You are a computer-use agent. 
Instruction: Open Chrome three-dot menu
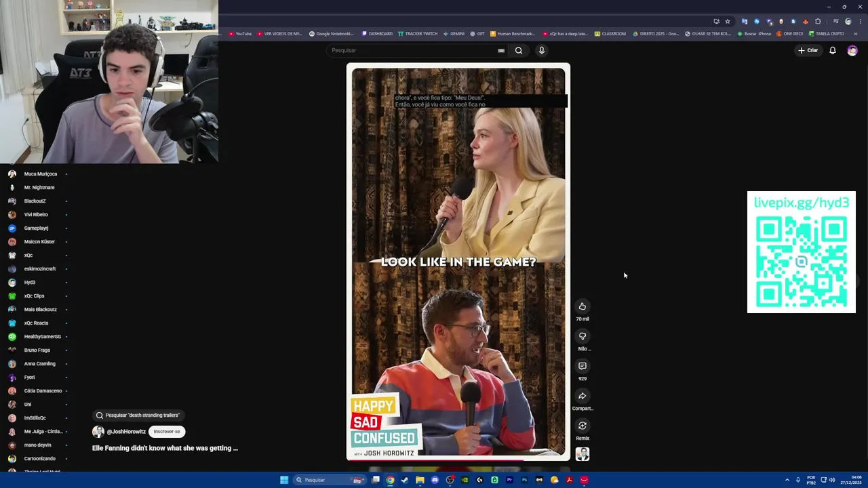[x=860, y=22]
